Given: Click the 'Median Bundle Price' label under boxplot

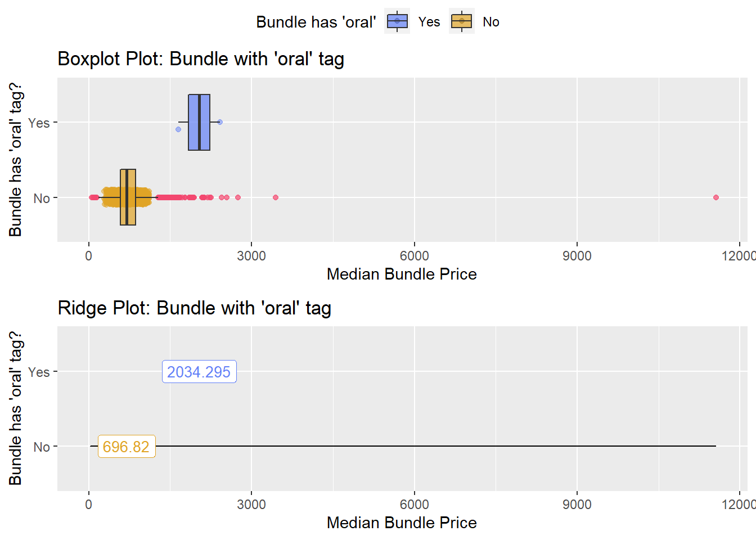Looking at the screenshot, I should click(x=402, y=274).
